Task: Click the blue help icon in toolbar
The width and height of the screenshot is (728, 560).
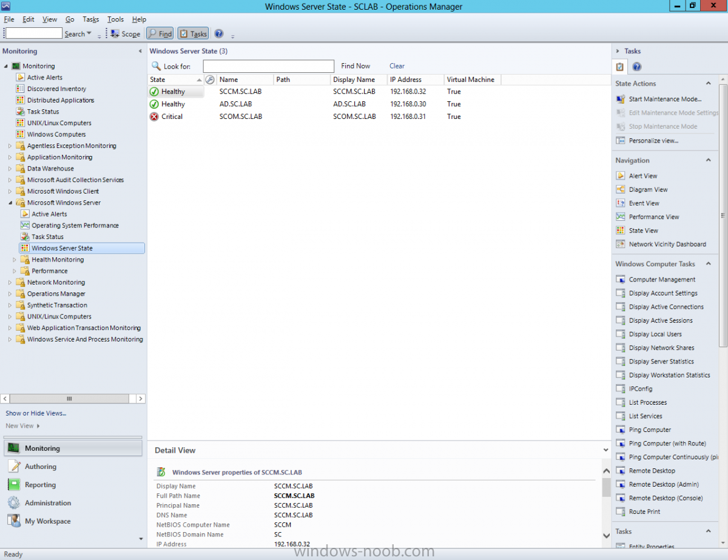Action: pyautogui.click(x=219, y=33)
